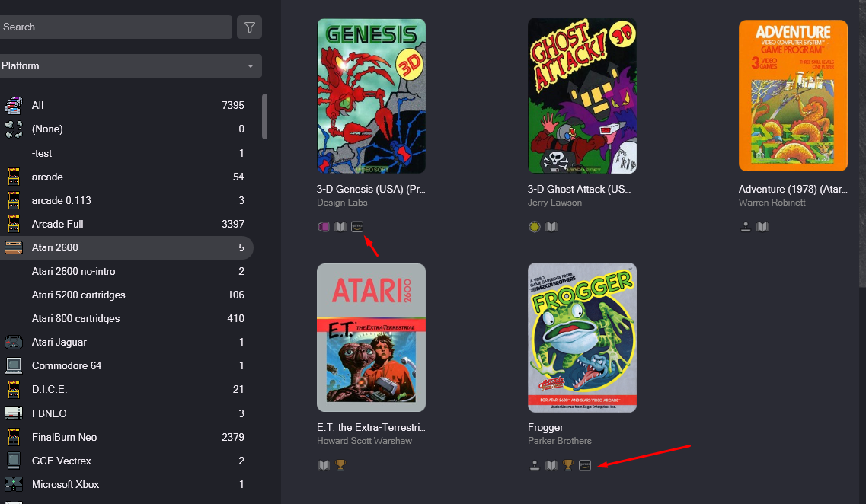The width and height of the screenshot is (866, 504).
Task: Click the joystick badge under Adventure
Action: (x=746, y=226)
